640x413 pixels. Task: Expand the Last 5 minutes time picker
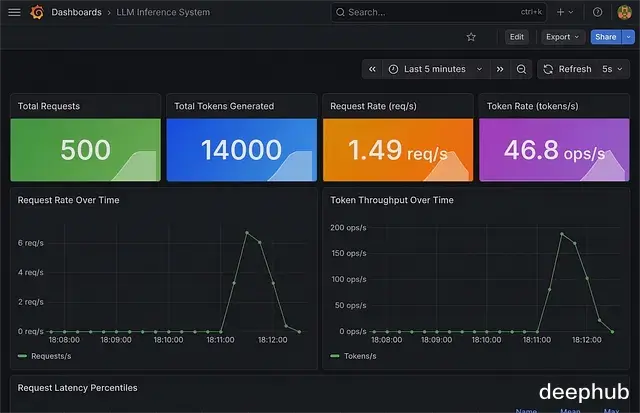(x=436, y=69)
